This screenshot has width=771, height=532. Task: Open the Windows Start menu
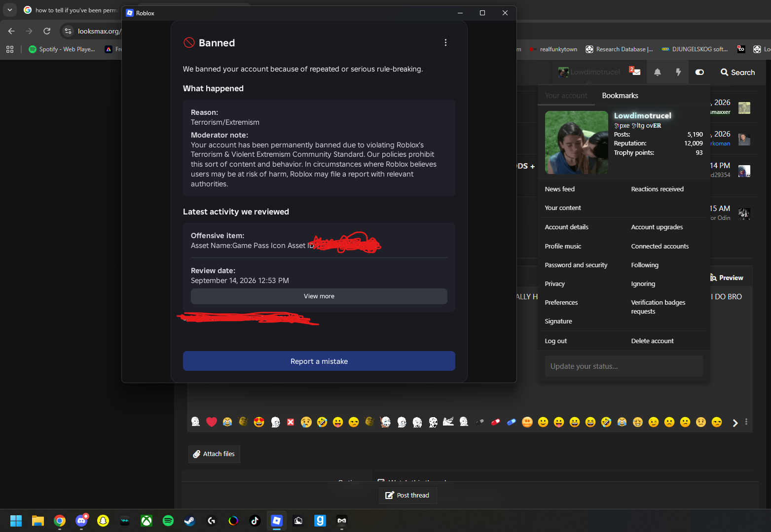click(16, 521)
